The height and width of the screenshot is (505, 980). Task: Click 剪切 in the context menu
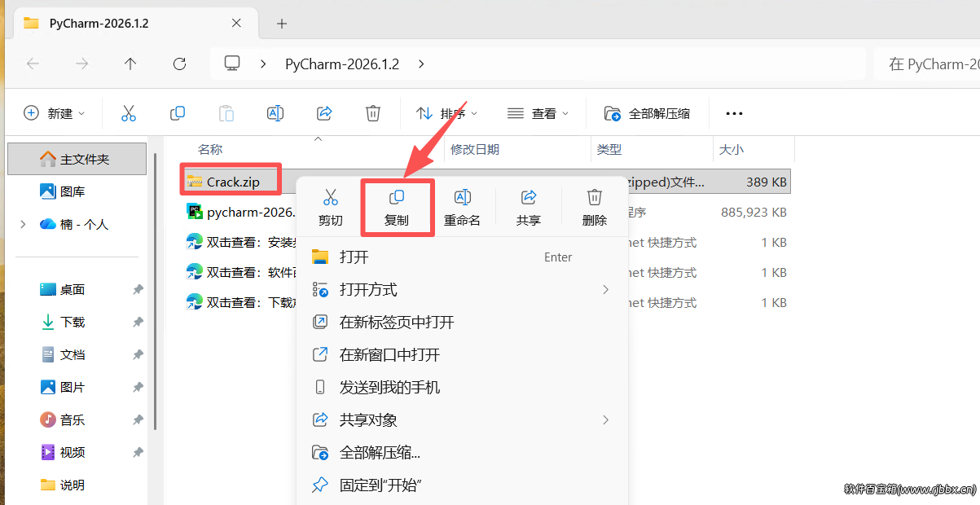(x=331, y=207)
